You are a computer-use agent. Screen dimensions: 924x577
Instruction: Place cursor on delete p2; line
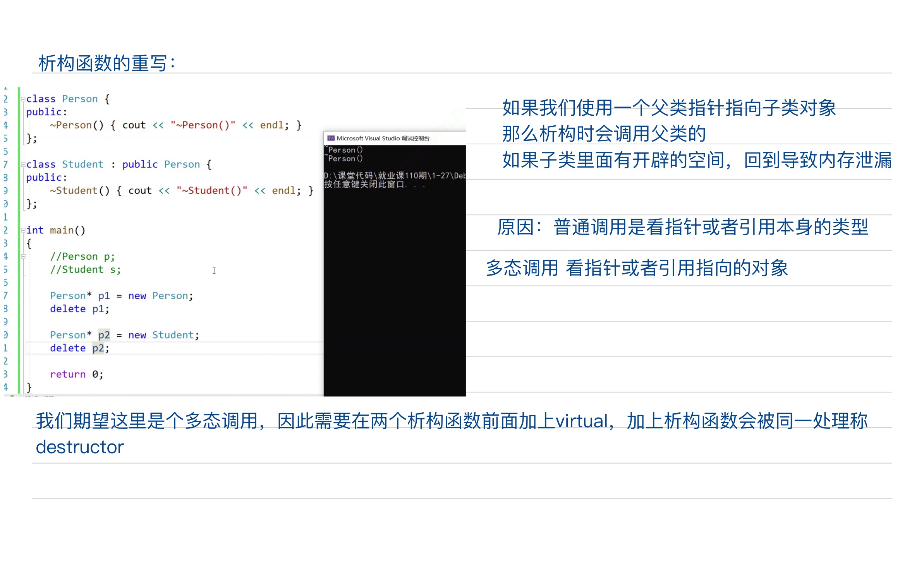[x=79, y=348]
